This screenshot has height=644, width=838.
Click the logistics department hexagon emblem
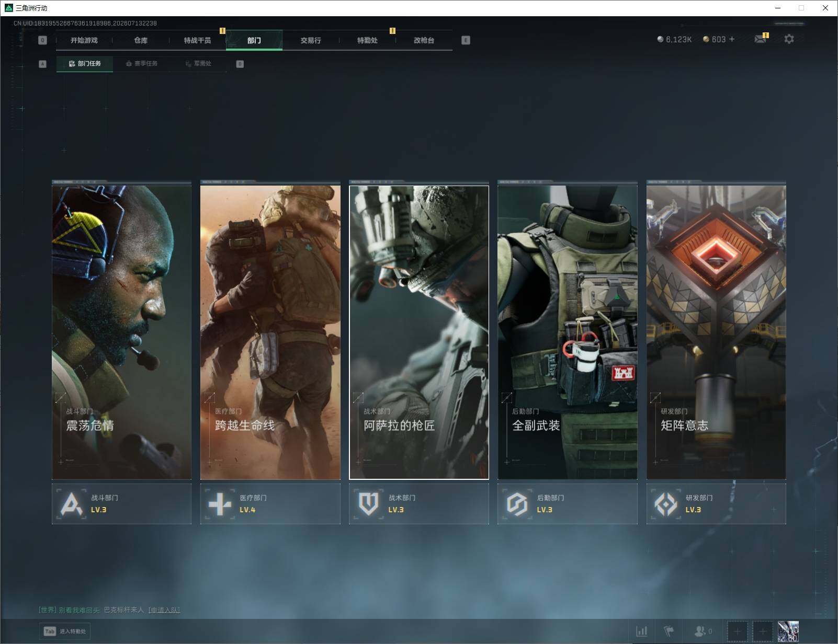(517, 504)
